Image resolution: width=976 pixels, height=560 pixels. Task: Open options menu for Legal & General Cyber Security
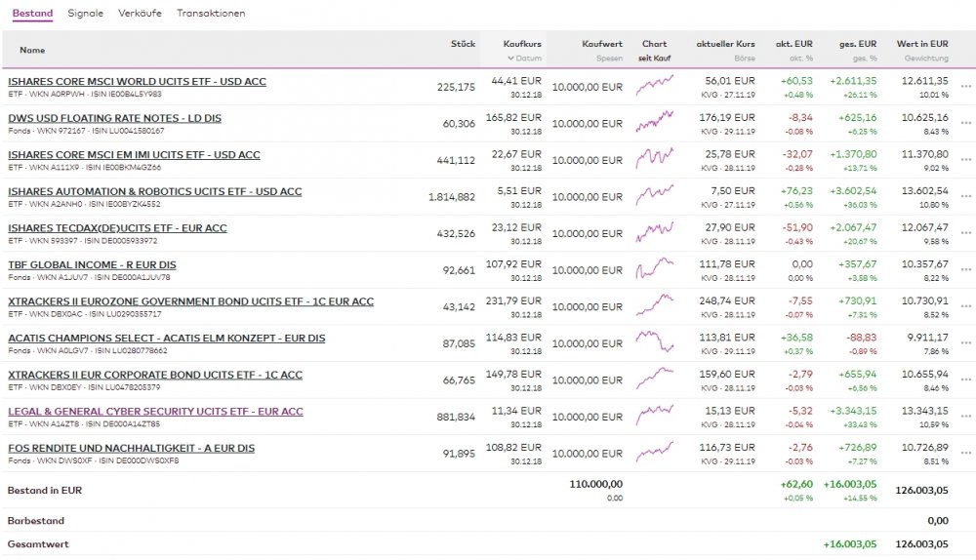click(x=966, y=417)
